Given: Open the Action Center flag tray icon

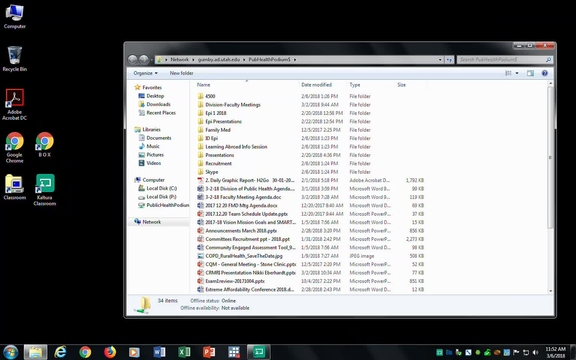Looking at the screenshot, I should click(x=516, y=352).
